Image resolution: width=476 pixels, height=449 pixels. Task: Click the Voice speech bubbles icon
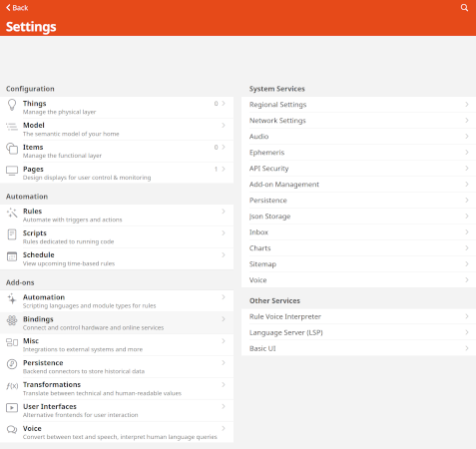click(x=12, y=430)
